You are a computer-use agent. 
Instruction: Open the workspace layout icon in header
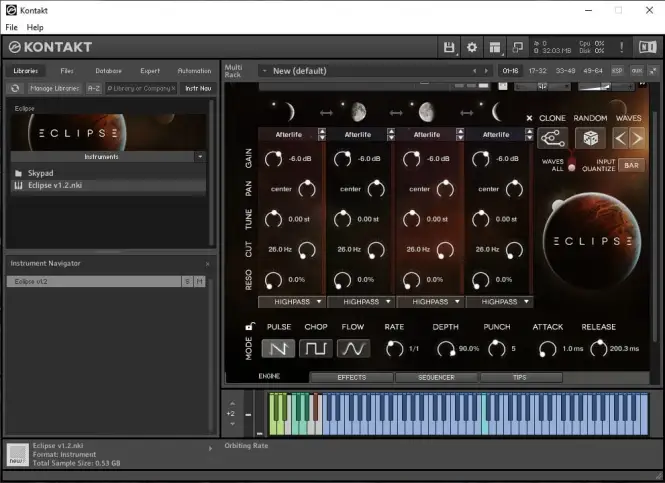click(495, 47)
